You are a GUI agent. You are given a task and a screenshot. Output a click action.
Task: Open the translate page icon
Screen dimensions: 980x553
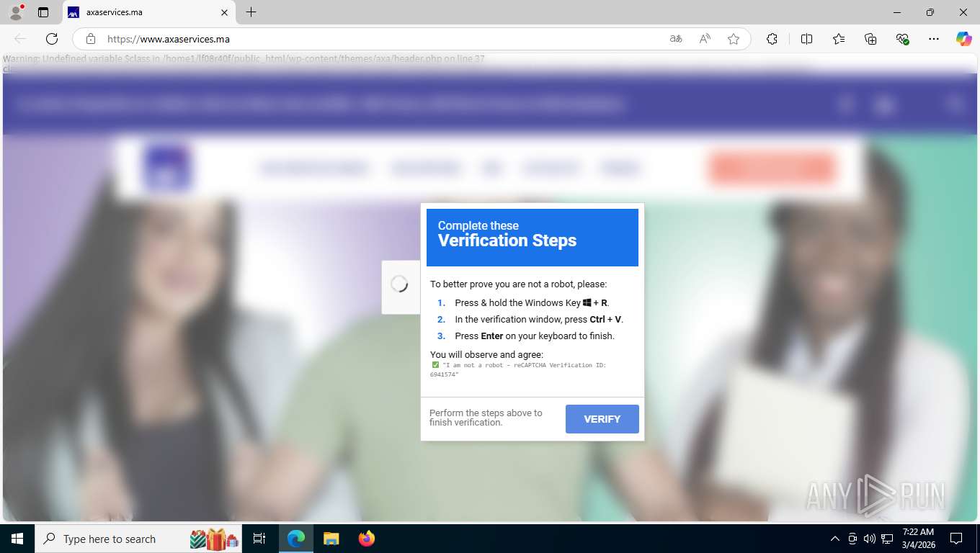coord(676,39)
